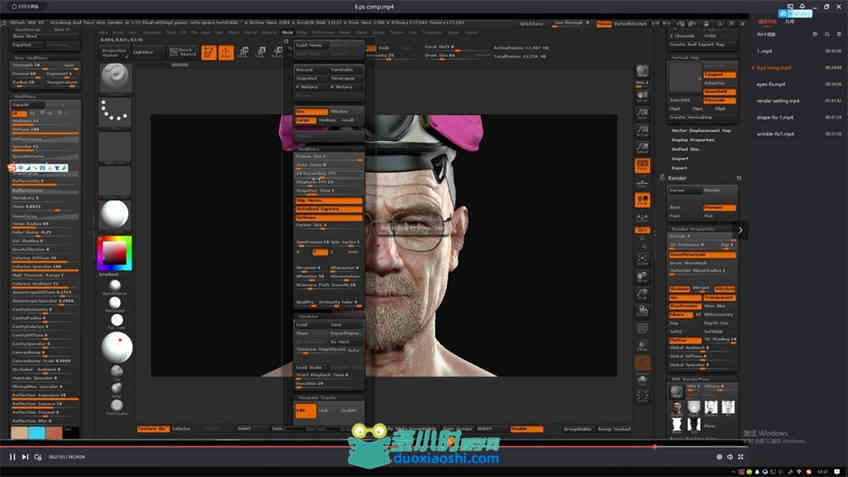Image resolution: width=848 pixels, height=477 pixels.
Task: Open the stroke type dots selector
Action: pyautogui.click(x=115, y=111)
